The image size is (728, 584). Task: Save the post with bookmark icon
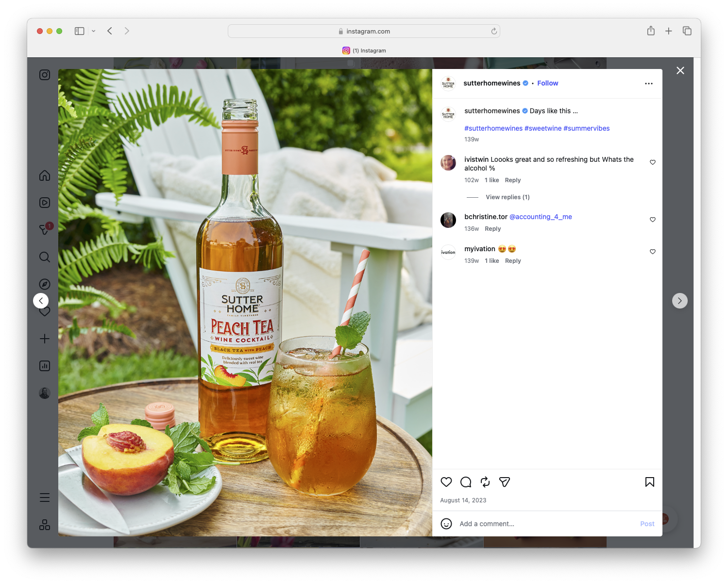pyautogui.click(x=650, y=482)
